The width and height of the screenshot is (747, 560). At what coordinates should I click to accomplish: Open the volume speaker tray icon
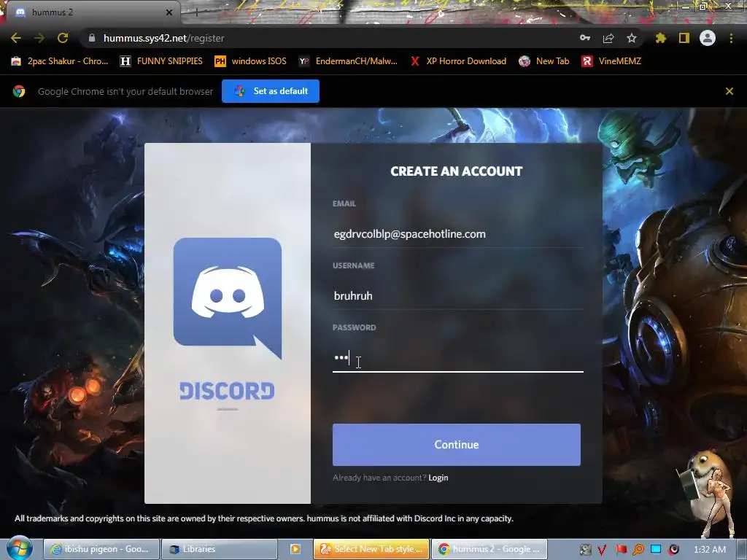point(673,550)
